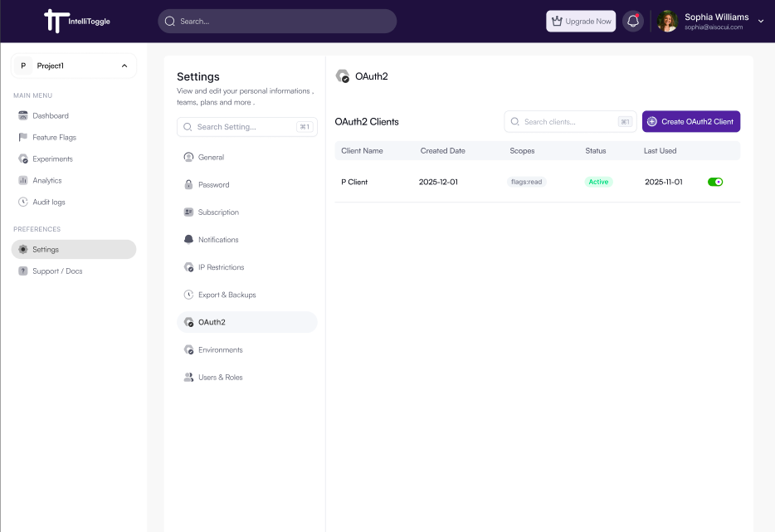Click the IntelliToggle logo icon
The image size is (775, 532).
55,21
